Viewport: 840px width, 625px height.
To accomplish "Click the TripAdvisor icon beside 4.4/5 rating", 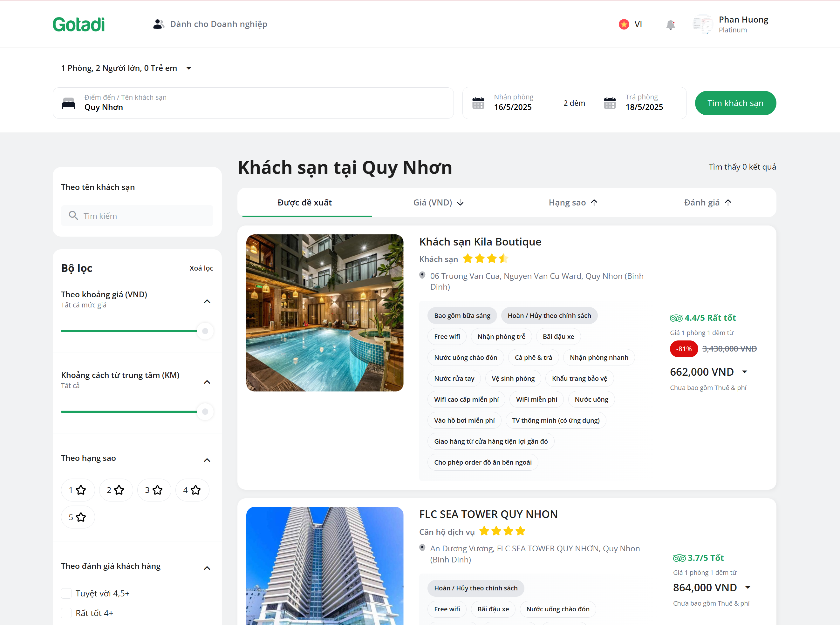I will 676,318.
